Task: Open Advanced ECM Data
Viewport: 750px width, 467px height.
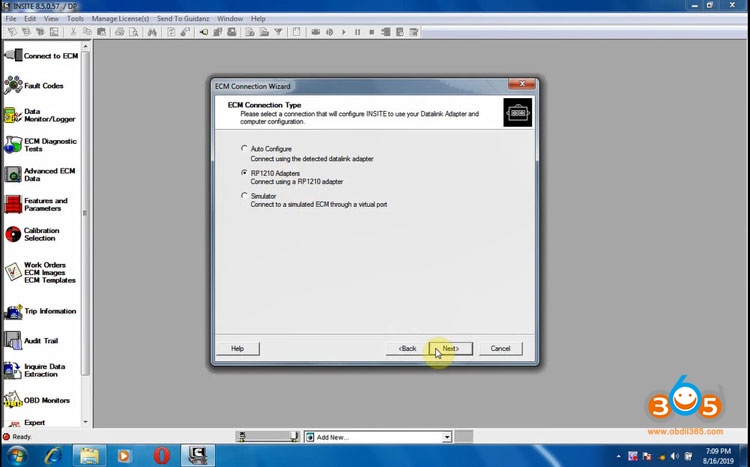Action: (x=40, y=175)
